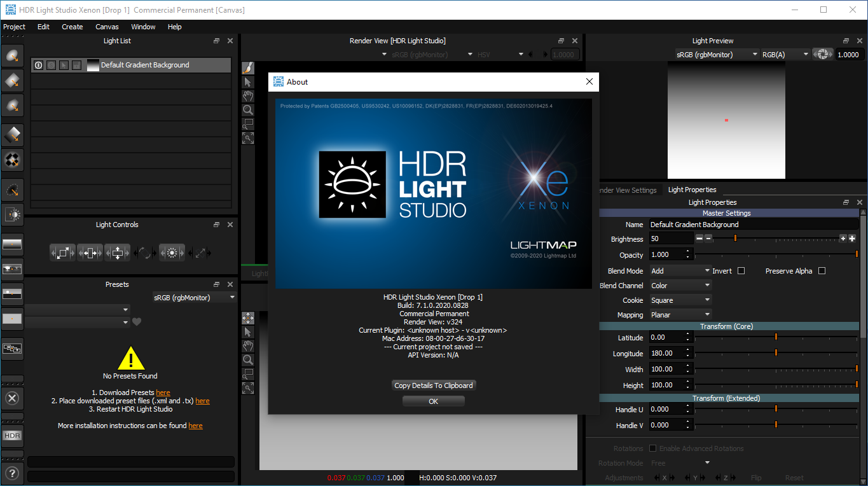The image size is (868, 486).
Task: Click the circled X delete icon in left toolbar
Action: (13, 399)
